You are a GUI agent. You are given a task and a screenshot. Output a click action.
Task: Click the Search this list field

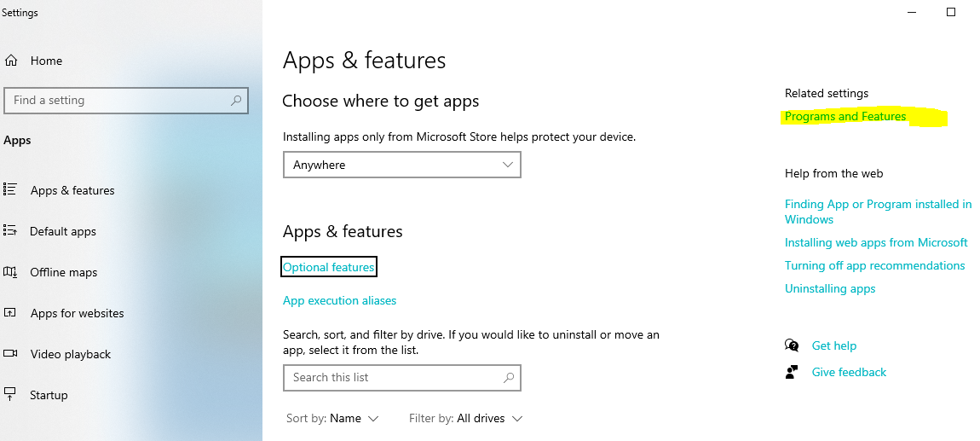392,377
